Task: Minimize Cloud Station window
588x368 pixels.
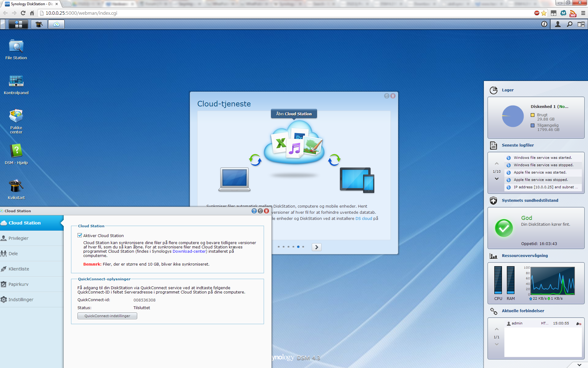Action: tap(260, 211)
